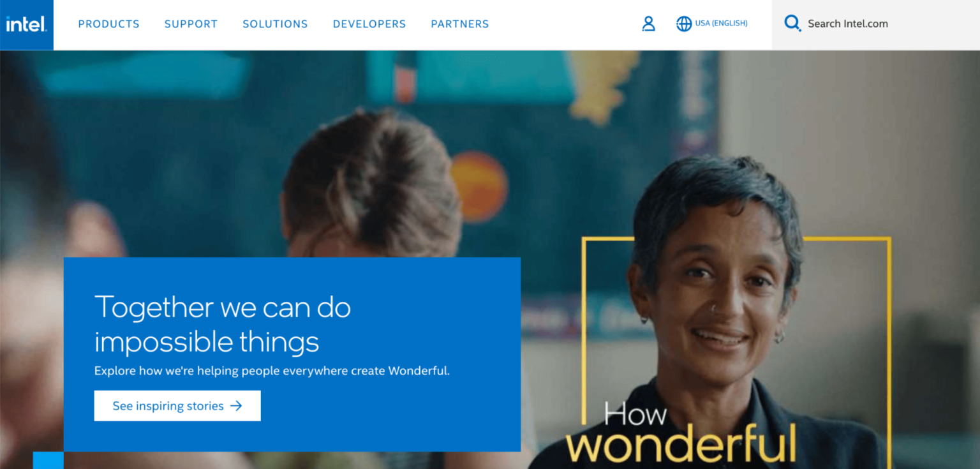Open the Partners menu
This screenshot has height=469, width=980.
pos(459,24)
